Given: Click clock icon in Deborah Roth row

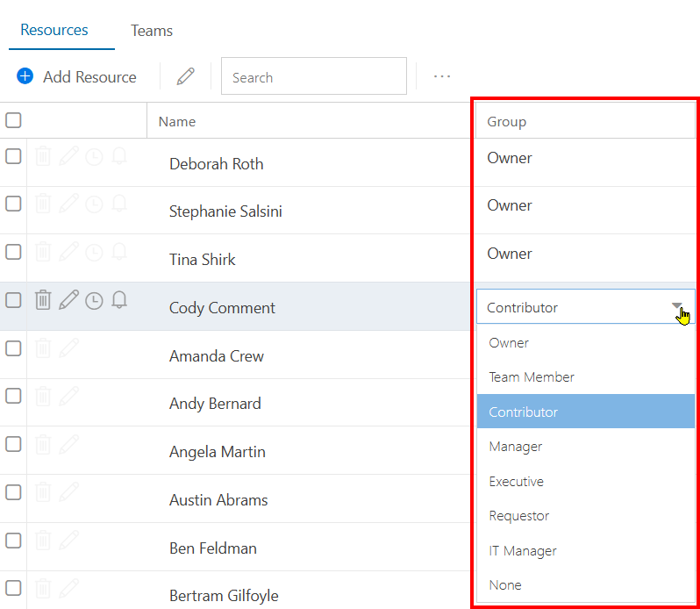Looking at the screenshot, I should (94, 157).
